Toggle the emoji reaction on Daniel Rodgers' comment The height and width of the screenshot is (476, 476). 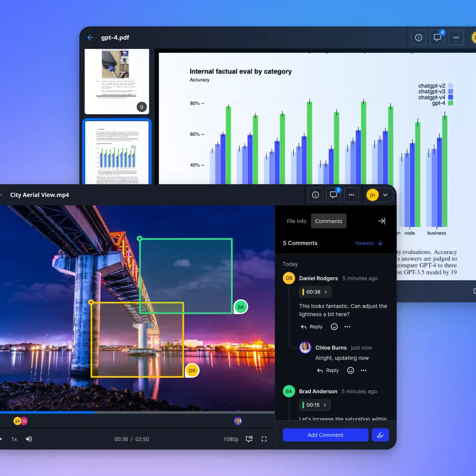tap(334, 327)
